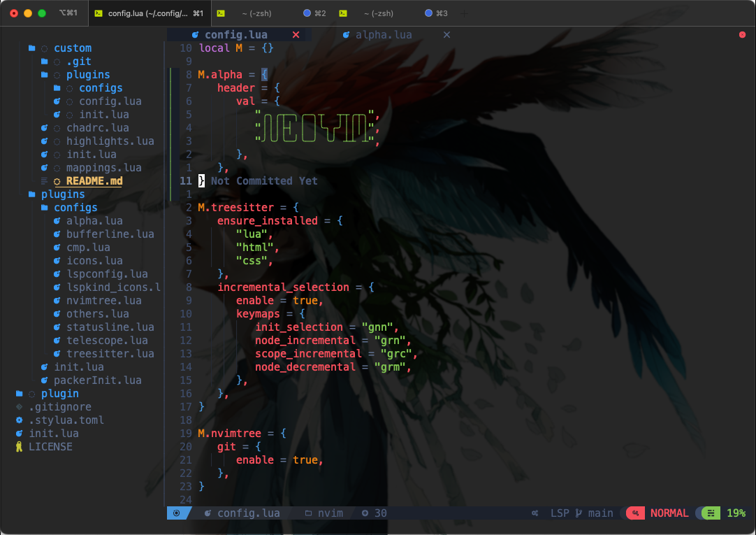Click the nvim folder name in statusline
Image resolution: width=756 pixels, height=535 pixels.
330,513
